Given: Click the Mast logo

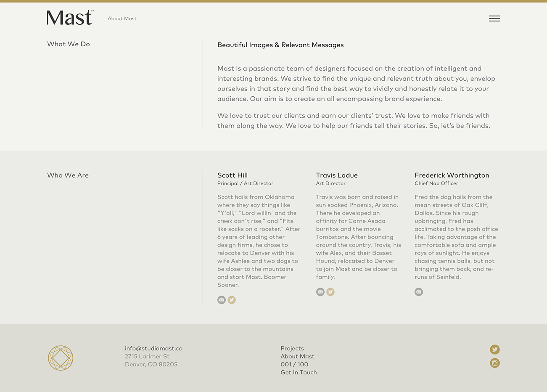Looking at the screenshot, I should point(70,18).
